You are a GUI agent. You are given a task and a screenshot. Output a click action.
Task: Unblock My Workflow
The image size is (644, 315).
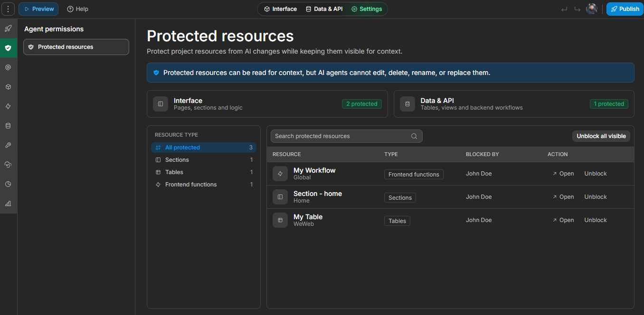tap(596, 174)
